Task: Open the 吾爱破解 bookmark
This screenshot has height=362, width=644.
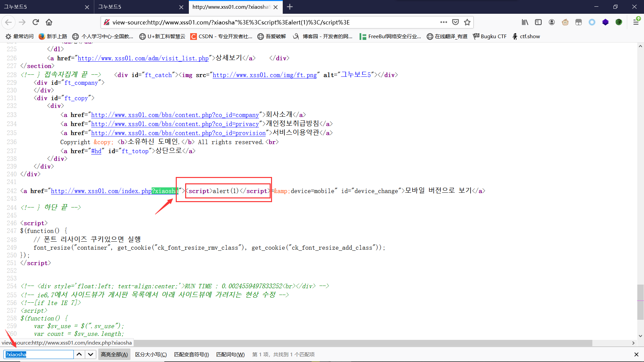Action: [272, 36]
